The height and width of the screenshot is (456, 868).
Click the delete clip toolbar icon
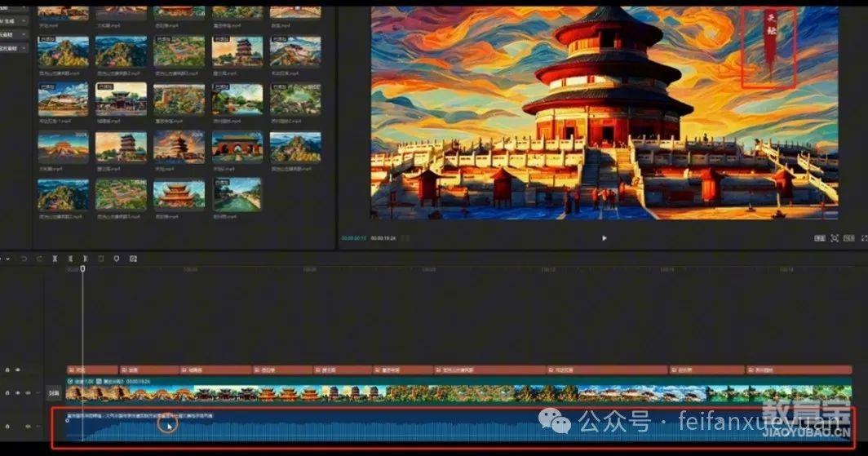click(101, 259)
